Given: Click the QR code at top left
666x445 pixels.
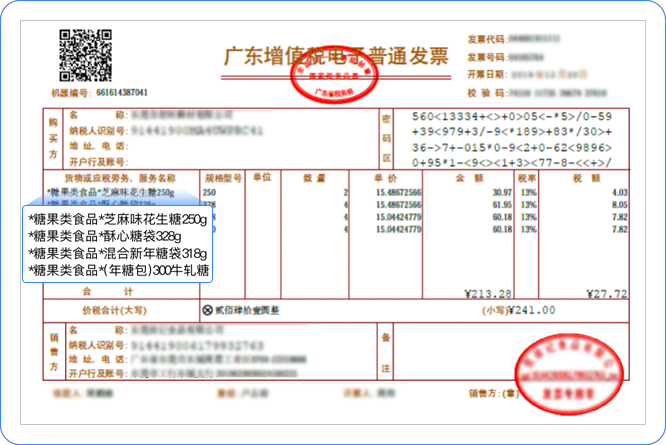Looking at the screenshot, I should 85,56.
